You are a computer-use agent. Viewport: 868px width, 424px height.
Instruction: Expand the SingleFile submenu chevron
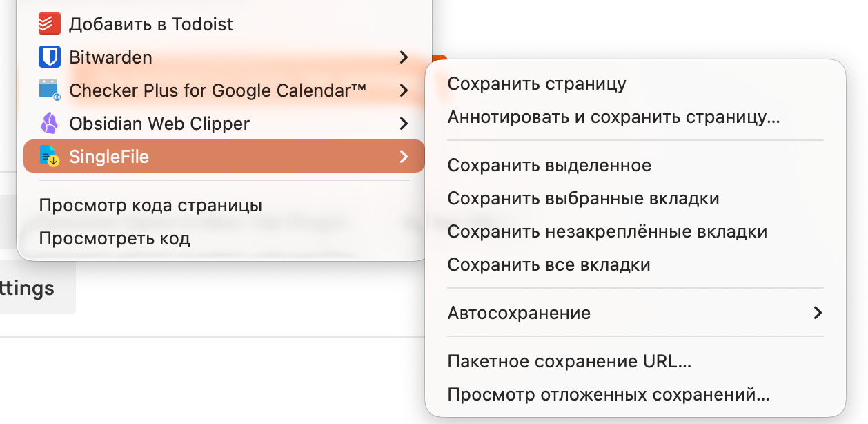pyautogui.click(x=404, y=157)
